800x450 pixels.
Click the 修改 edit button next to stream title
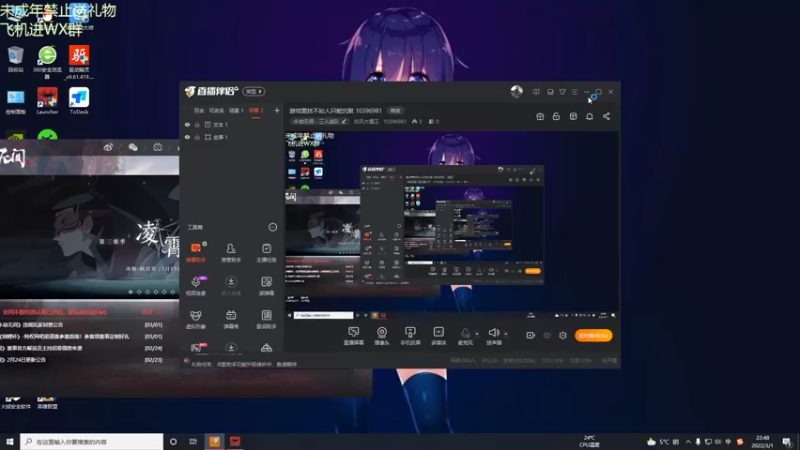pos(395,110)
